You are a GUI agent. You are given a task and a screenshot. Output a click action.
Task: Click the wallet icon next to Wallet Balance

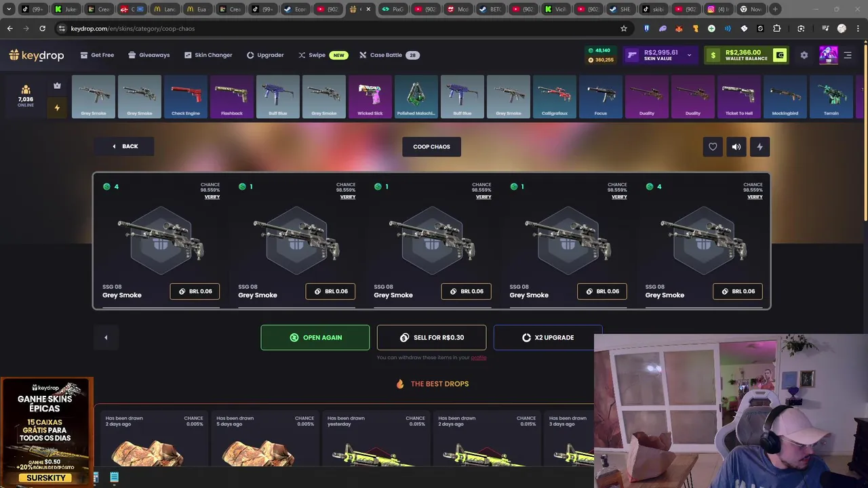(x=780, y=55)
